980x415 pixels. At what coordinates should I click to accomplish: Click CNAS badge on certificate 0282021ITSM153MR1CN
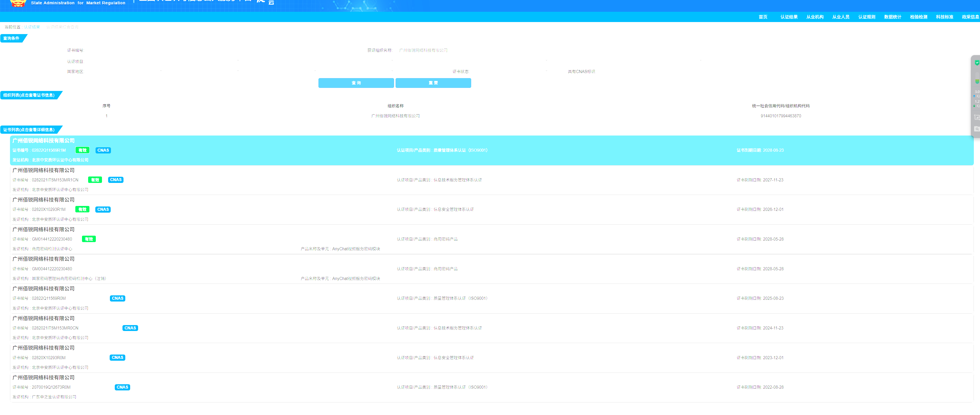tap(116, 180)
